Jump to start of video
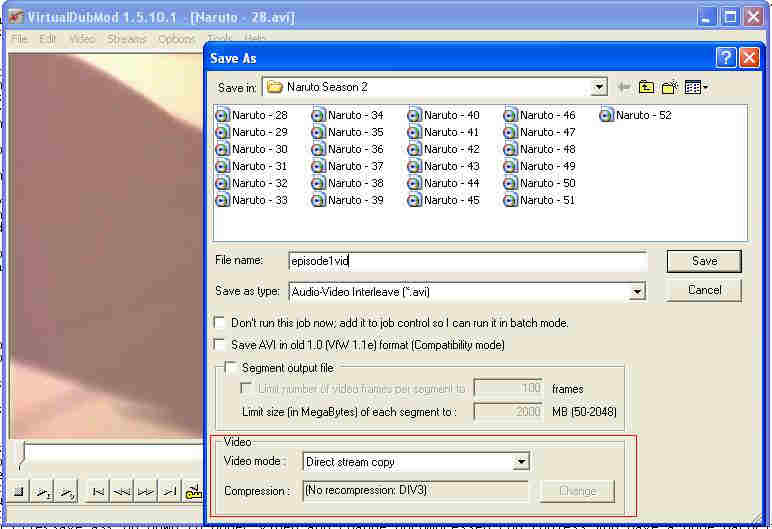 pyautogui.click(x=98, y=492)
